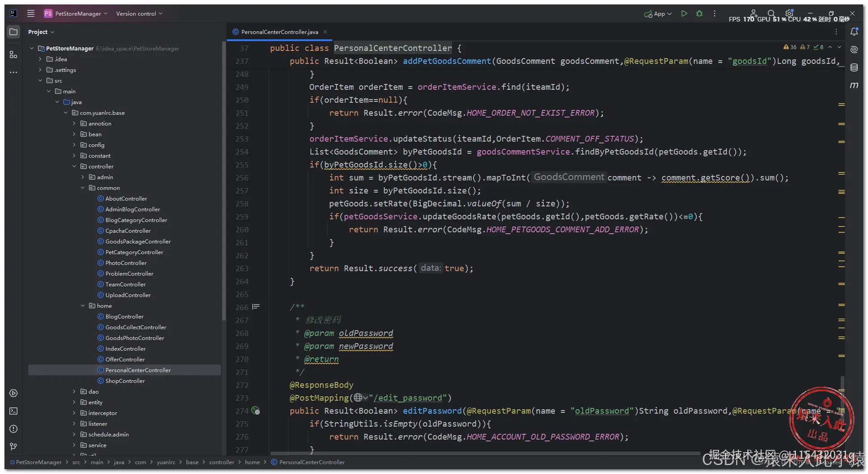Click the Run button in the toolbar

pyautogui.click(x=684, y=13)
